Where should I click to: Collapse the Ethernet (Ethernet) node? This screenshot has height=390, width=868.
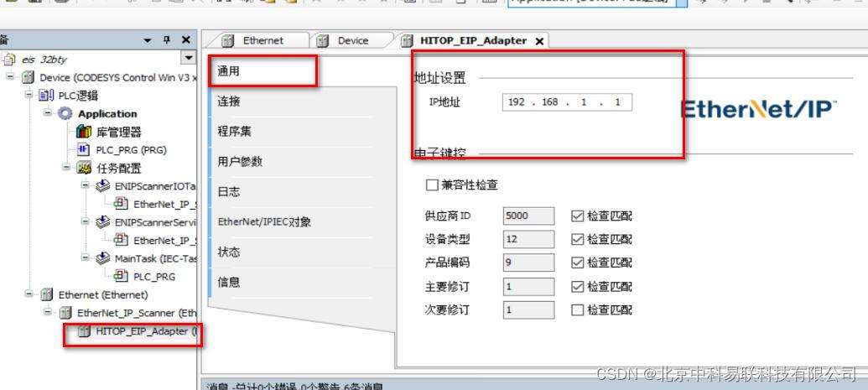coord(29,294)
